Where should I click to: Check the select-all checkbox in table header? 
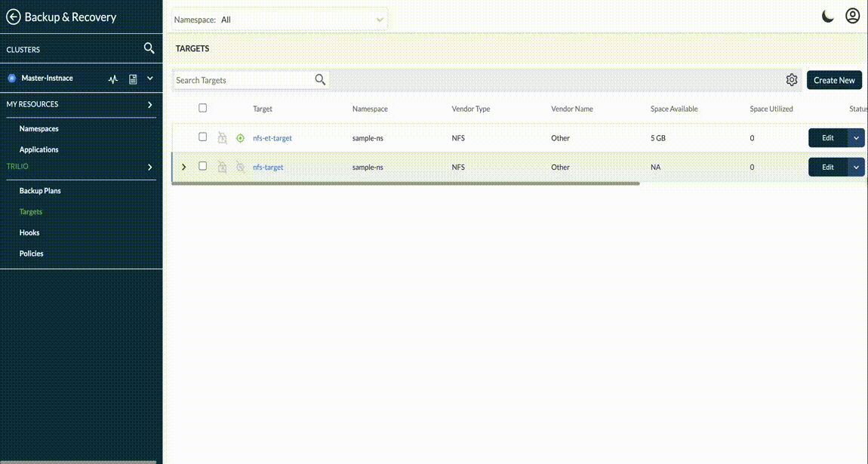click(202, 108)
